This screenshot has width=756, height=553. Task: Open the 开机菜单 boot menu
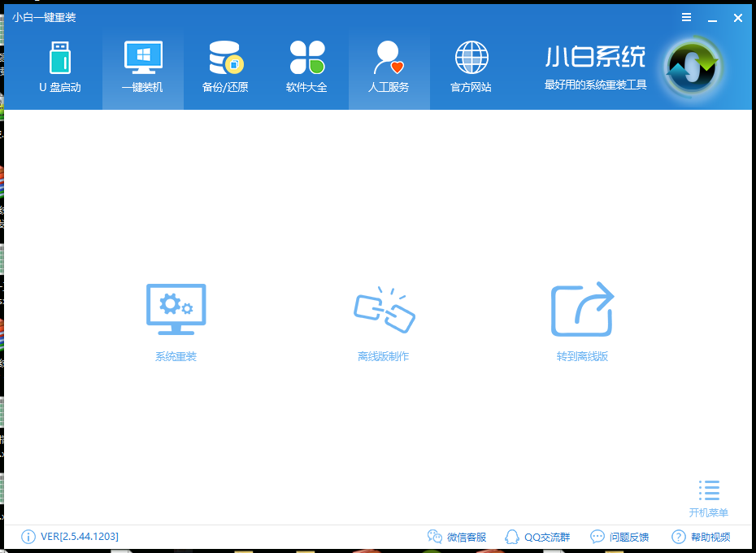(x=709, y=494)
